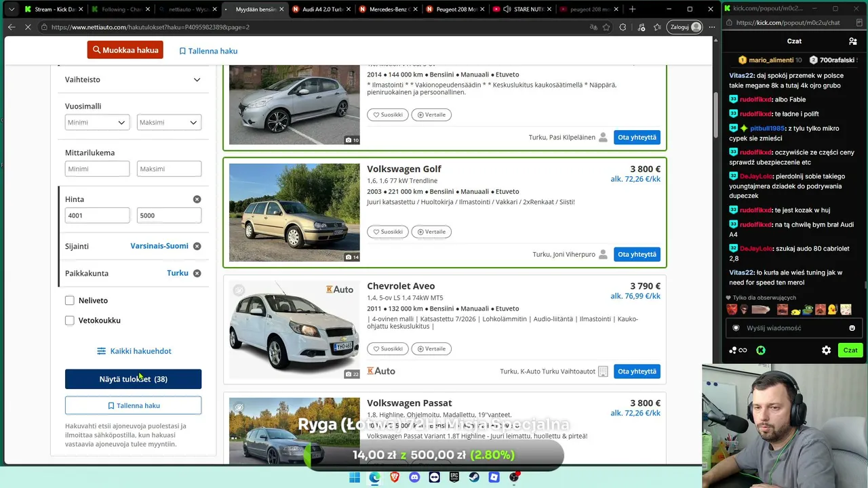
Task: Clear the Hinta price filter
Action: point(197,199)
